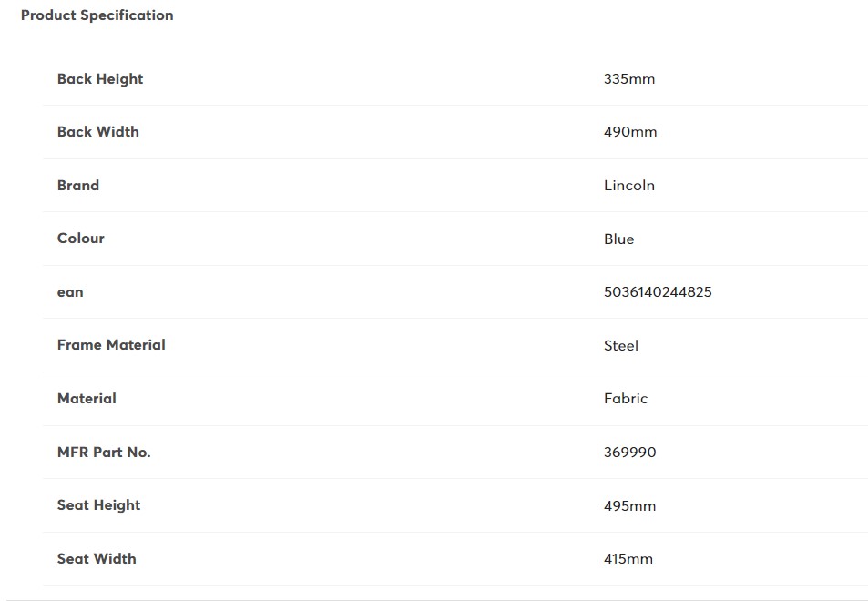The image size is (868, 601).
Task: Click the MFR Part No. label
Action: coord(104,453)
